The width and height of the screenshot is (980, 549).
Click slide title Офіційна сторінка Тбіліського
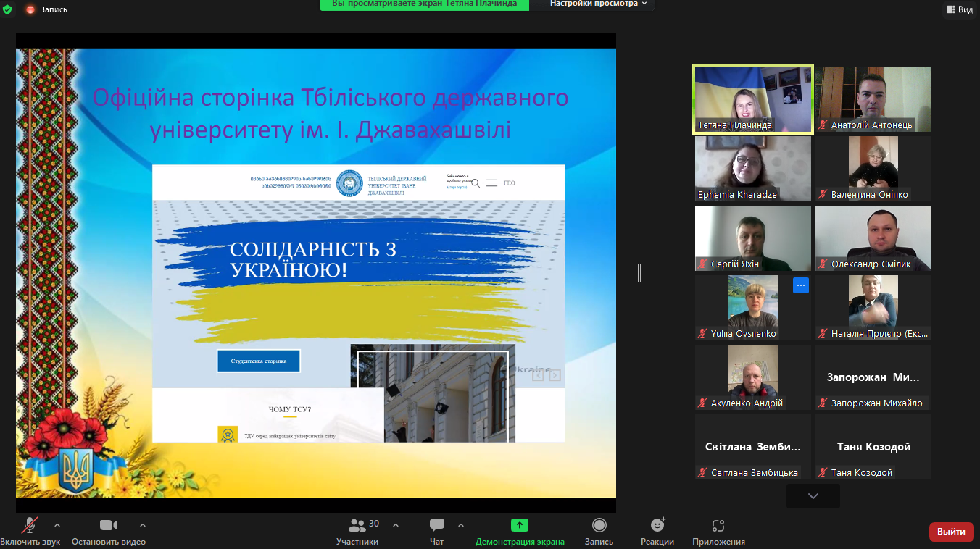[x=331, y=113]
